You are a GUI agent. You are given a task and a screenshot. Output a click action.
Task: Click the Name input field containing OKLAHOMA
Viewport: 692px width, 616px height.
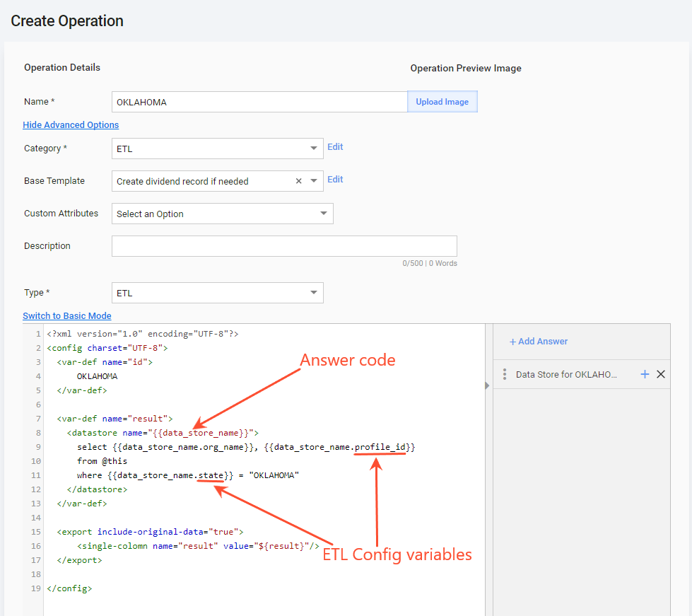(x=259, y=102)
